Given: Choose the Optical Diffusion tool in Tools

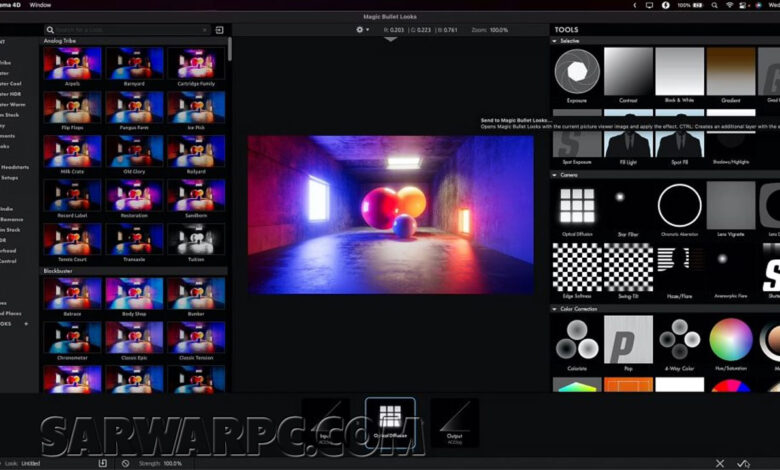Looking at the screenshot, I should pyautogui.click(x=577, y=205).
